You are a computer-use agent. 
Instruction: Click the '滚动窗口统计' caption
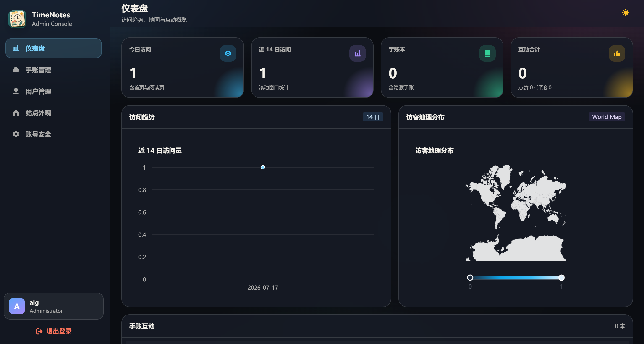[x=274, y=87]
